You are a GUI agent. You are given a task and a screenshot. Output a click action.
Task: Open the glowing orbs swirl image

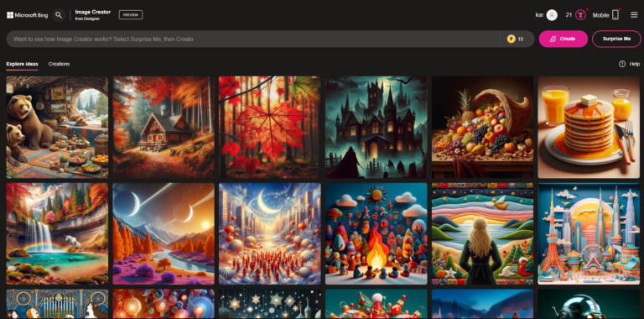pyautogui.click(x=164, y=304)
